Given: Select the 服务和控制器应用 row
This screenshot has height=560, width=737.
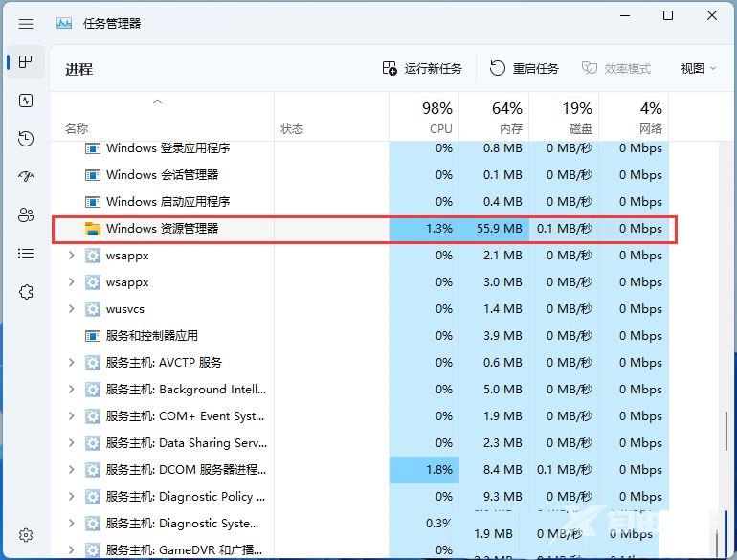Looking at the screenshot, I should click(360, 336).
